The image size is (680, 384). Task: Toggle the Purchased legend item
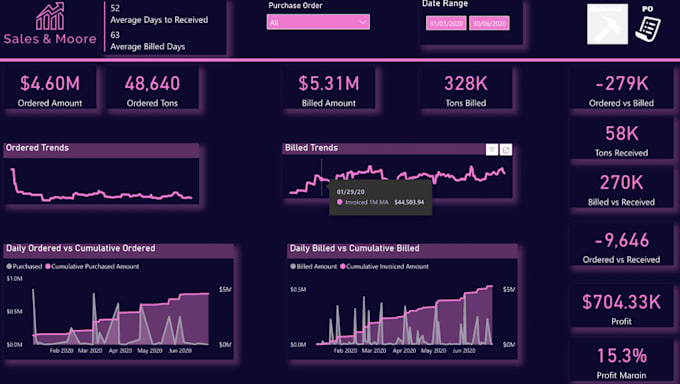point(24,266)
